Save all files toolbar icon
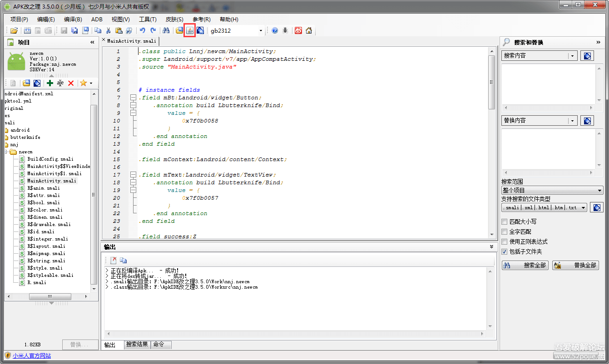609x364 pixels. click(74, 30)
